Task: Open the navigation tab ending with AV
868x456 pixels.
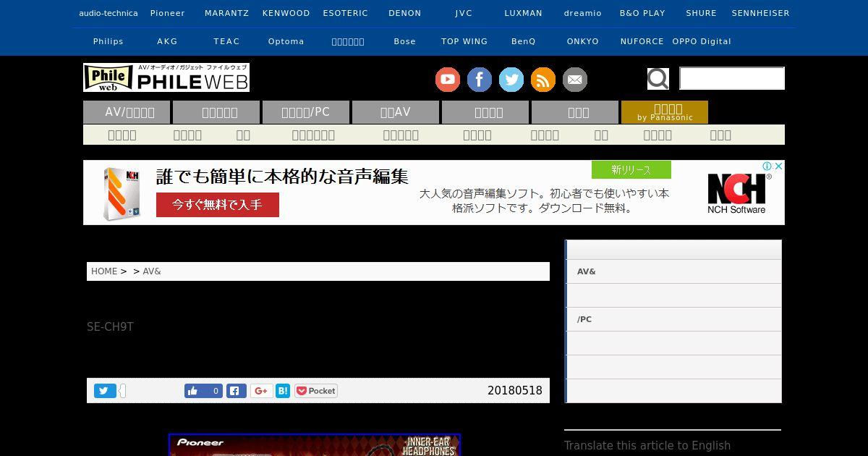Action: tap(396, 112)
